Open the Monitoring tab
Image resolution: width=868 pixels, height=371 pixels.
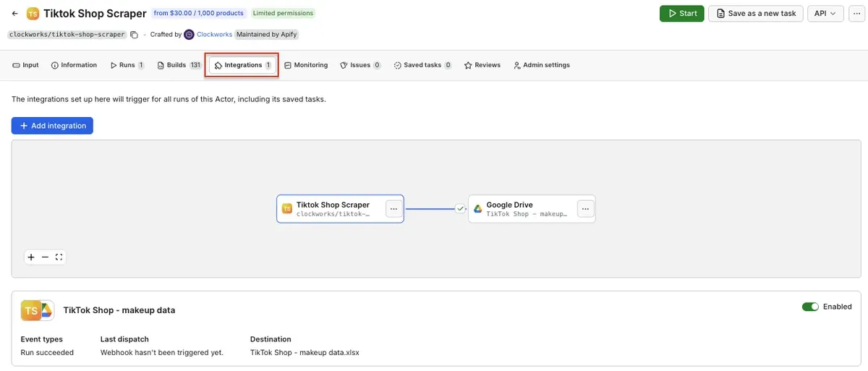point(306,65)
